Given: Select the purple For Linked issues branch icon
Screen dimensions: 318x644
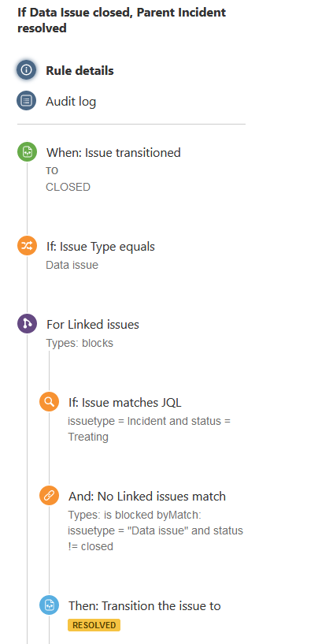Looking at the screenshot, I should 27,324.
